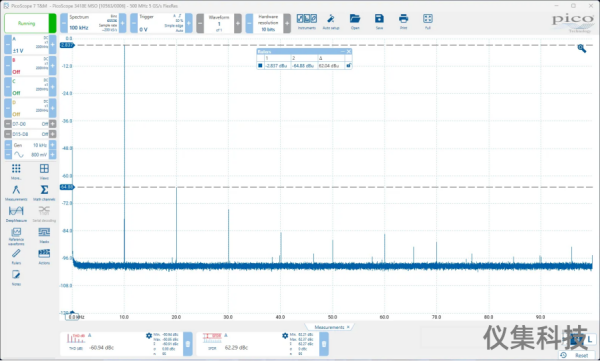Increase generator frequency 10 kHz with plus

[52, 145]
